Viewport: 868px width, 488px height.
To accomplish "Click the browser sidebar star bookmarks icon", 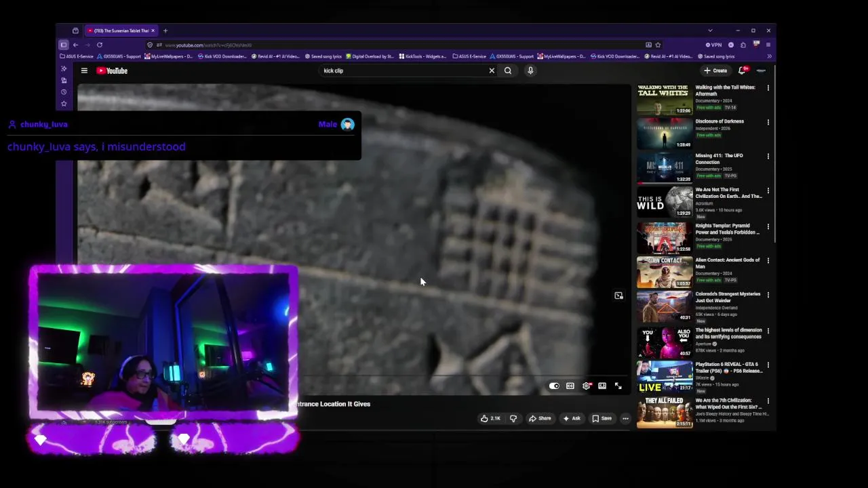I will pyautogui.click(x=64, y=104).
